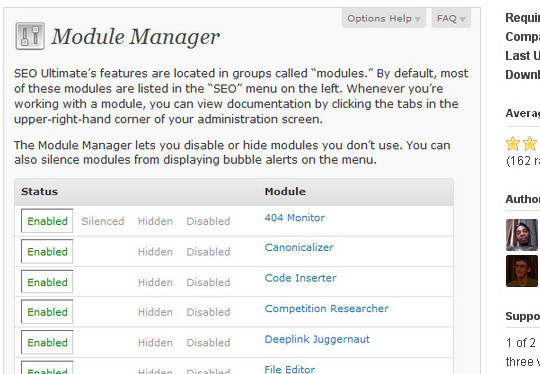The height and width of the screenshot is (374, 540).
Task: Set Canonicalizer status to Enabled
Action: pyautogui.click(x=47, y=251)
